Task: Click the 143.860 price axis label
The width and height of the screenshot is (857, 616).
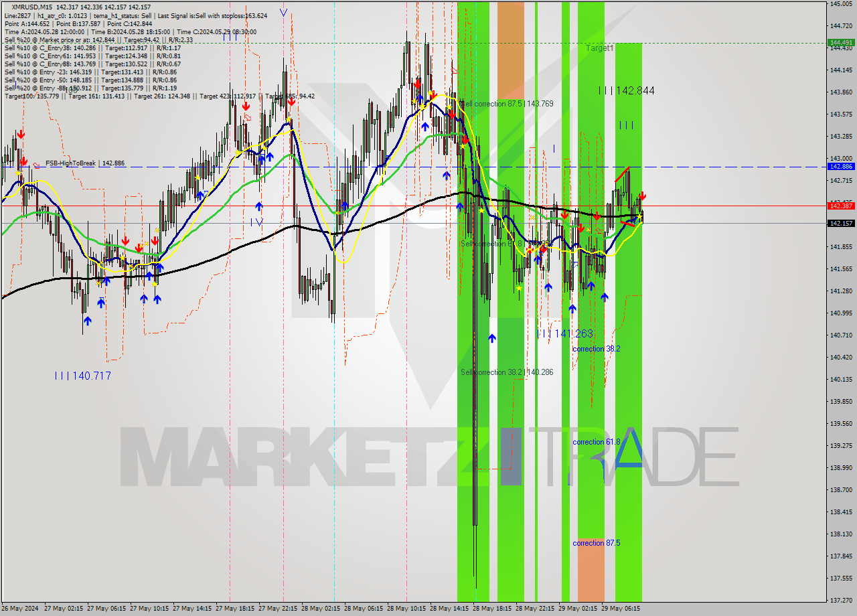Action: pos(840,92)
